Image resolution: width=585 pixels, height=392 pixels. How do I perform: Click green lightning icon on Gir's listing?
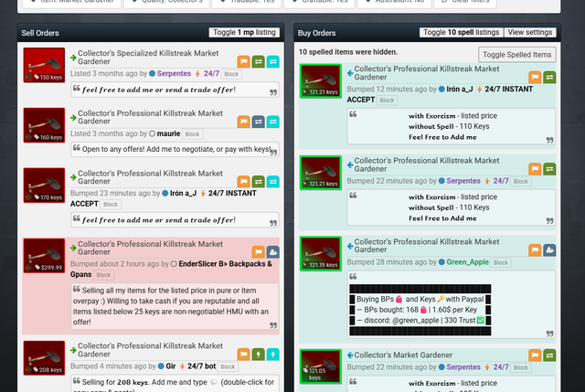point(258,355)
